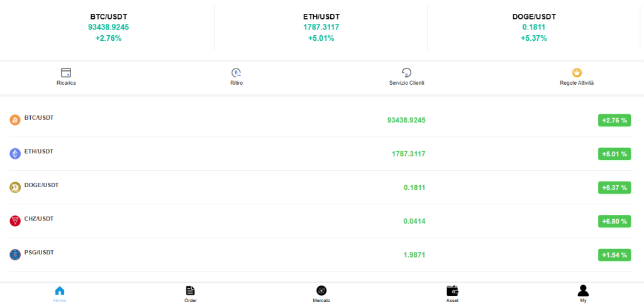Open the Mercato tab
Image resolution: width=644 pixels, height=304 pixels.
[x=321, y=294]
